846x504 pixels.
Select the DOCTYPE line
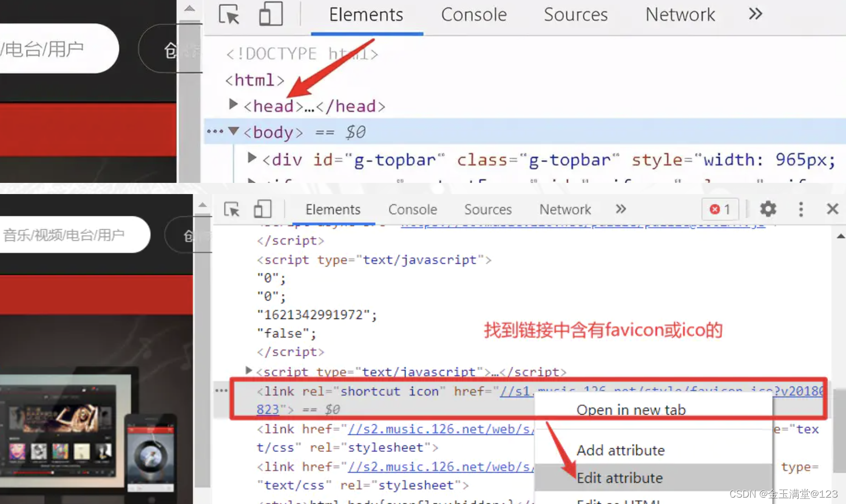(302, 54)
